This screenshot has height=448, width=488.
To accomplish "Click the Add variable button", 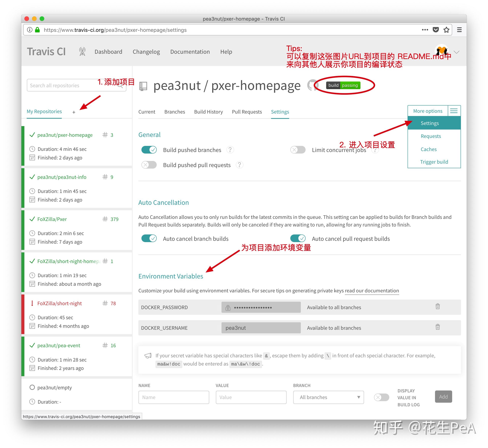I will click(443, 397).
